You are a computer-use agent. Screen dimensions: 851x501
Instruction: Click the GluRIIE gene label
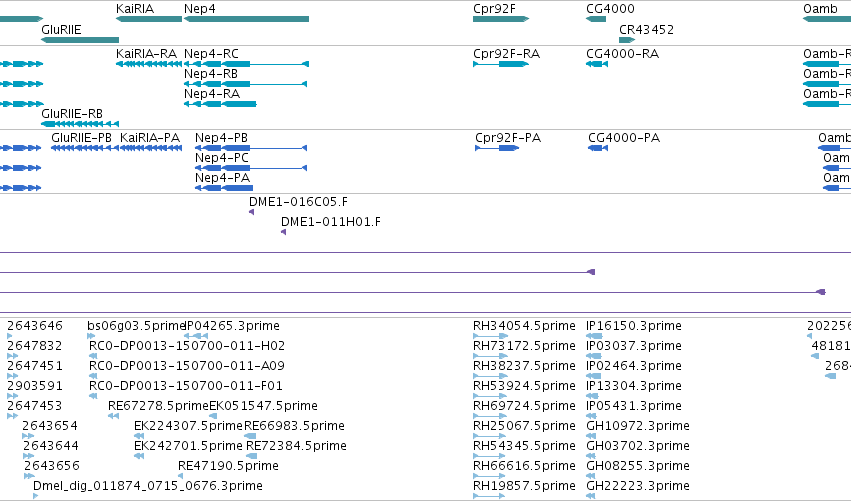(61, 29)
